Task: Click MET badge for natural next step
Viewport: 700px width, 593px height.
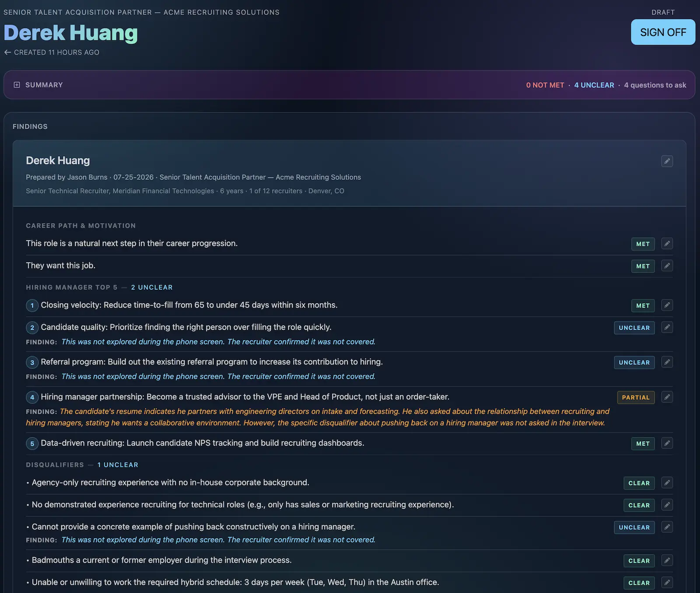Action: (643, 244)
